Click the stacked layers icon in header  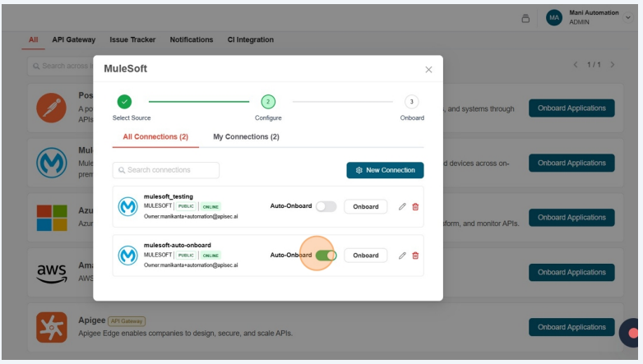(525, 18)
